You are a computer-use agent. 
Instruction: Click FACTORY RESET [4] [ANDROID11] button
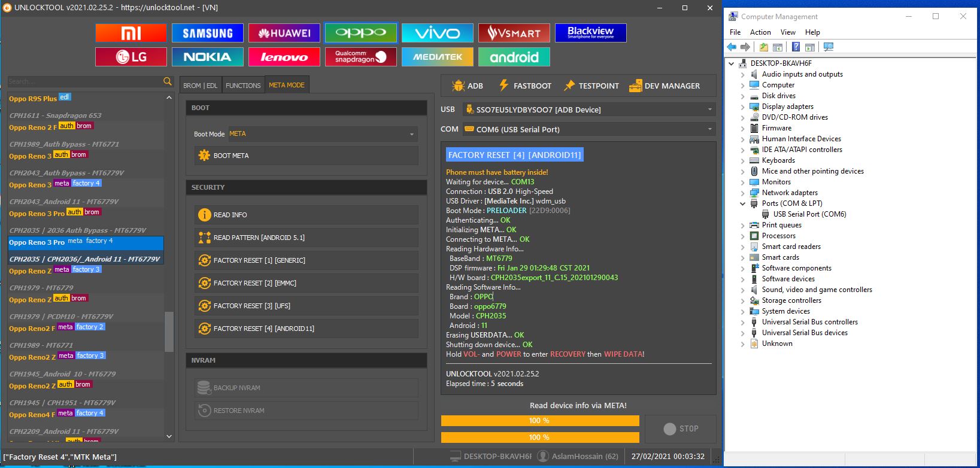point(306,329)
